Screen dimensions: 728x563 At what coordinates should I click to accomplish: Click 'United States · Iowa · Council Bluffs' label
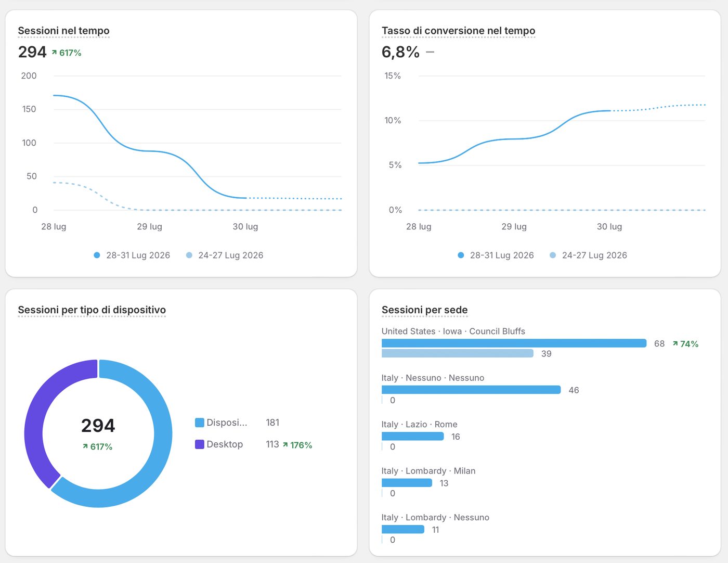click(x=453, y=331)
